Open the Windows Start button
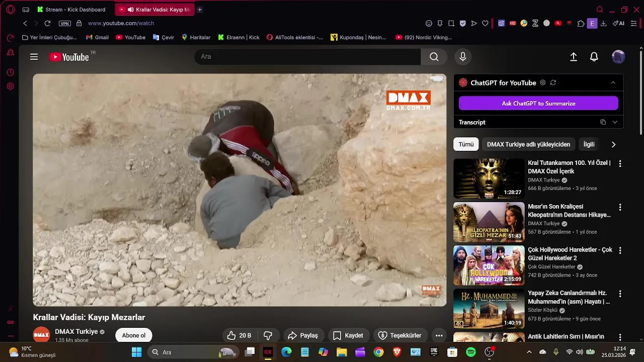Image resolution: width=644 pixels, height=362 pixels. (x=136, y=352)
